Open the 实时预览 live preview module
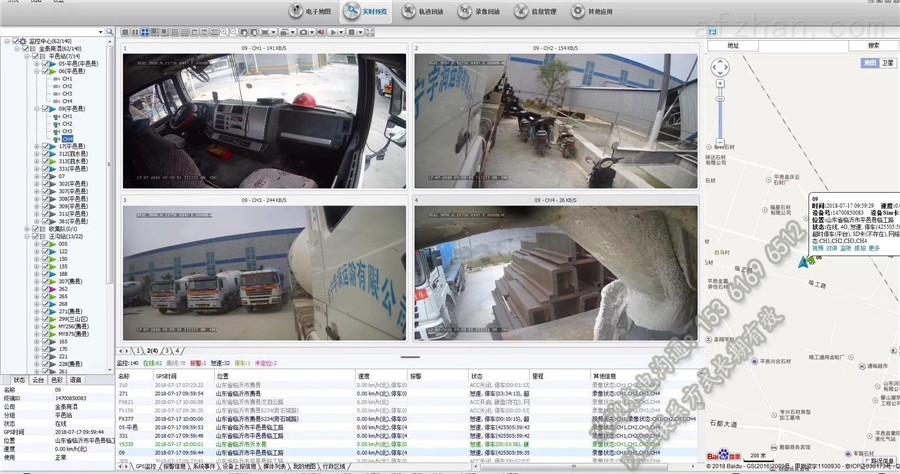This screenshot has width=900, height=474. [366, 11]
